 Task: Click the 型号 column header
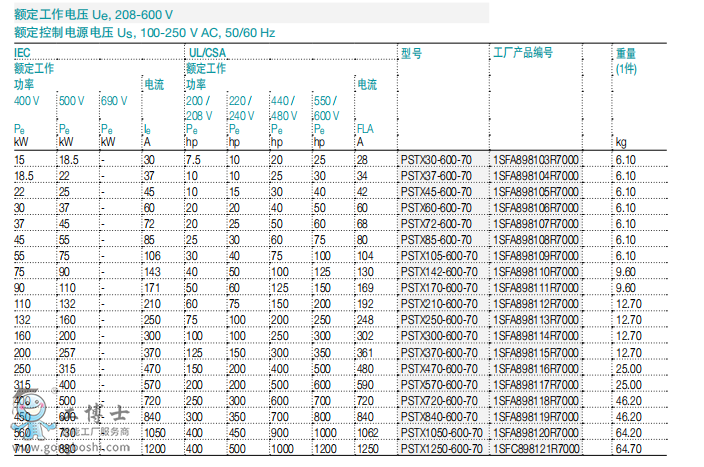coord(411,52)
